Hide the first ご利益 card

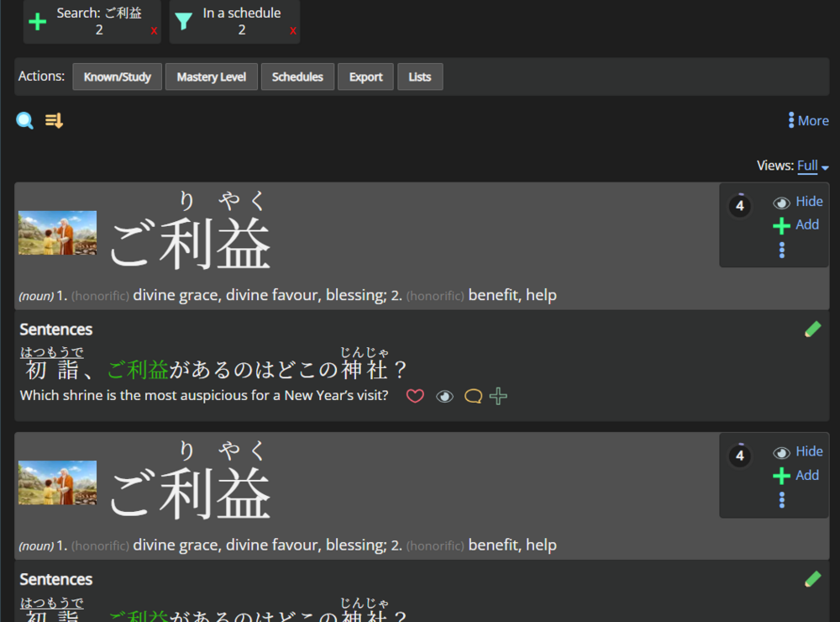(797, 201)
